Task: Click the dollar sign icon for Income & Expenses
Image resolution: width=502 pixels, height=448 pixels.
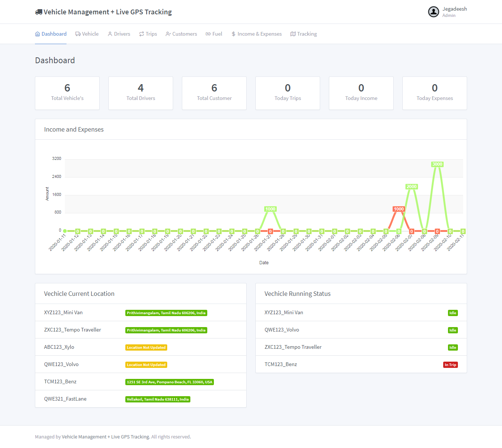Action: (233, 34)
